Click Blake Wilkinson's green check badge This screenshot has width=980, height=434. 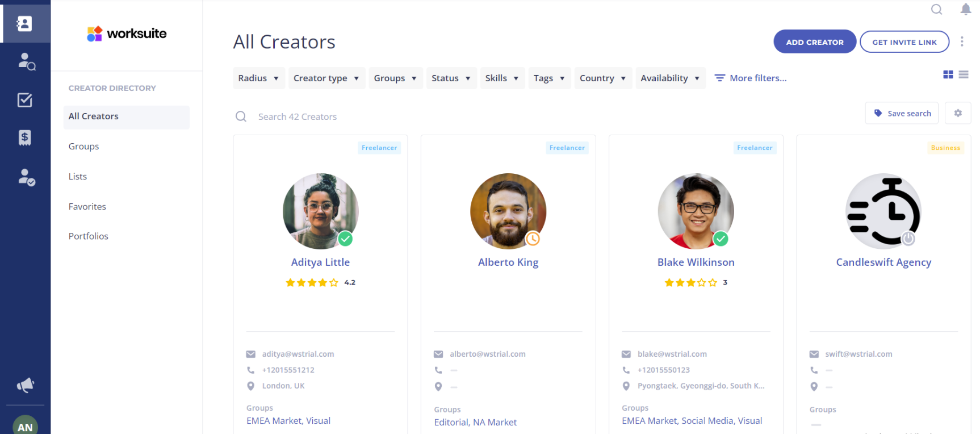pyautogui.click(x=721, y=239)
